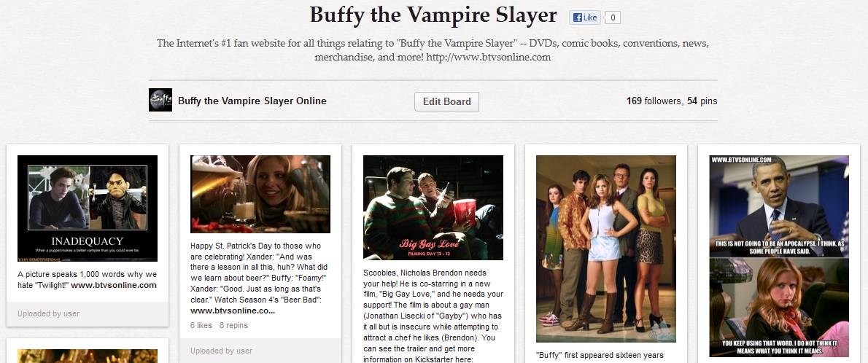Open the Big Gay Love pin image
868x363 pixels.
click(433, 208)
